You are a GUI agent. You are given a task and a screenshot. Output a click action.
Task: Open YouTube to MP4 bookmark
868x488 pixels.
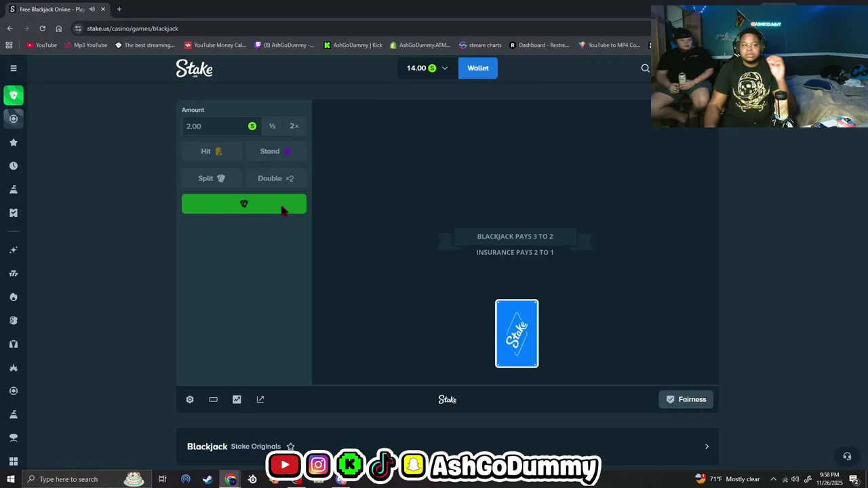609,45
